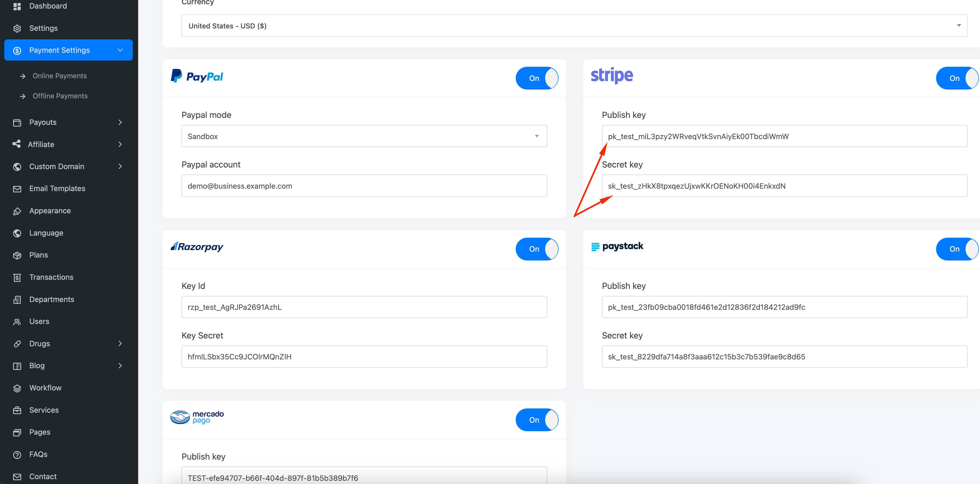Screen dimensions: 980x484
Task: Click the Workflow layers icon
Action: coord(17,388)
